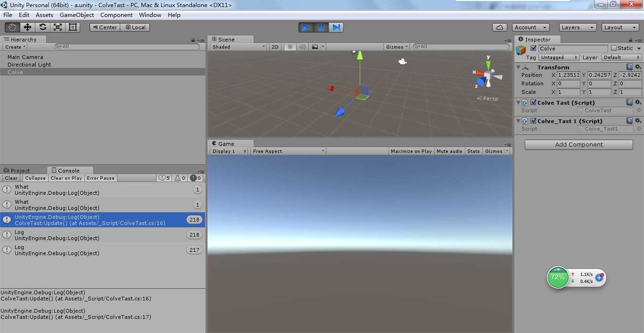Disable the Colve Tast script checkbox
Viewport: 644px width, 333px height.
coord(533,102)
